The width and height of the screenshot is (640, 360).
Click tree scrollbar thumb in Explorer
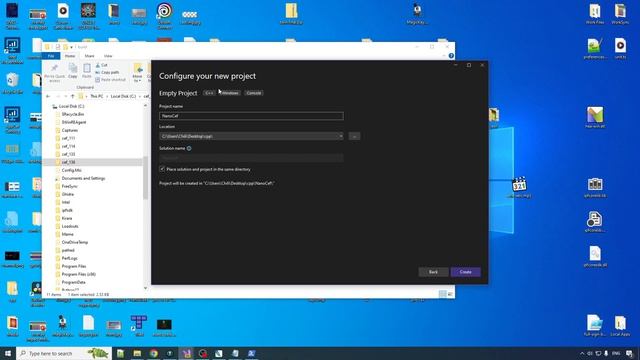(x=145, y=177)
